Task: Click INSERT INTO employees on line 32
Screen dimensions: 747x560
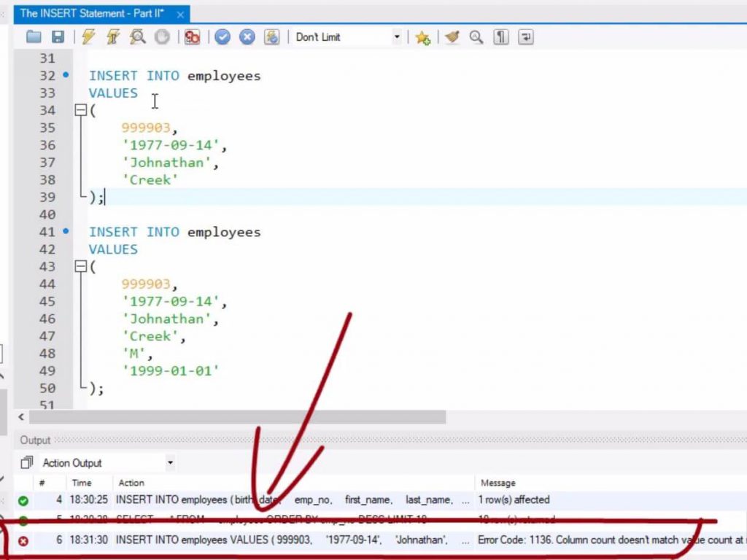Action: [x=175, y=76]
